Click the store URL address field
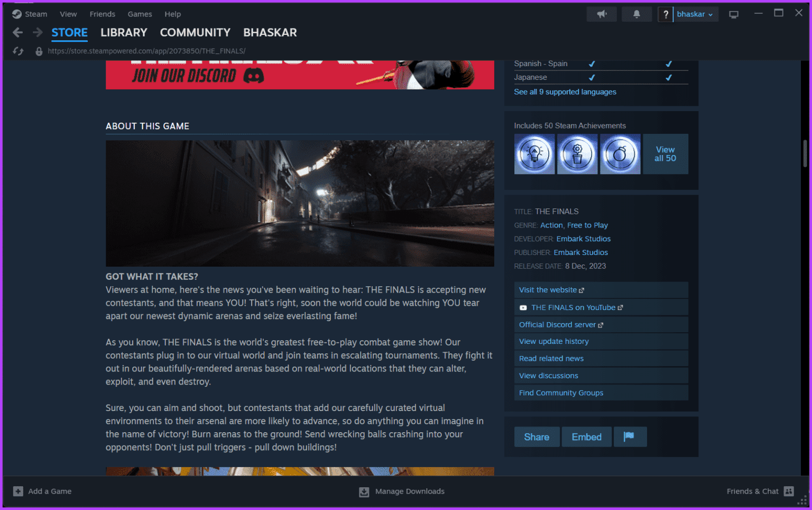The width and height of the screenshot is (812, 510). [x=146, y=51]
